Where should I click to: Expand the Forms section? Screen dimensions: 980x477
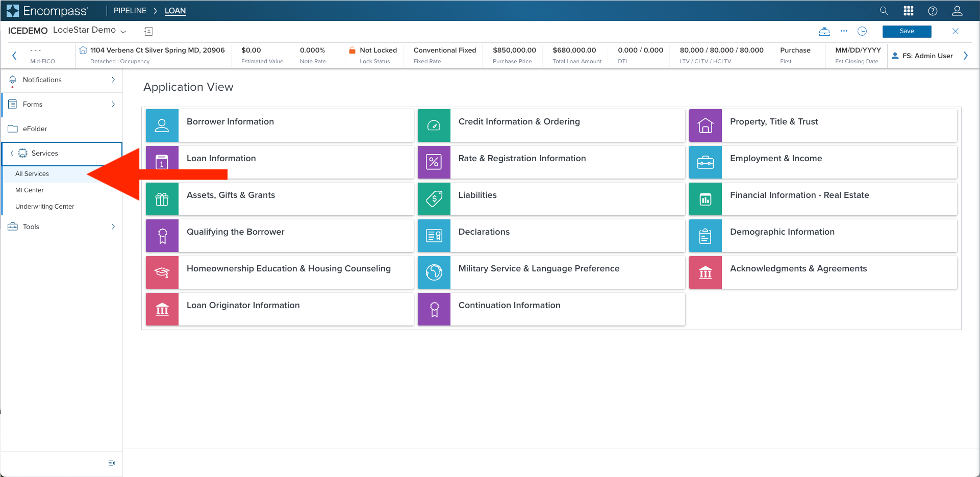click(x=113, y=104)
